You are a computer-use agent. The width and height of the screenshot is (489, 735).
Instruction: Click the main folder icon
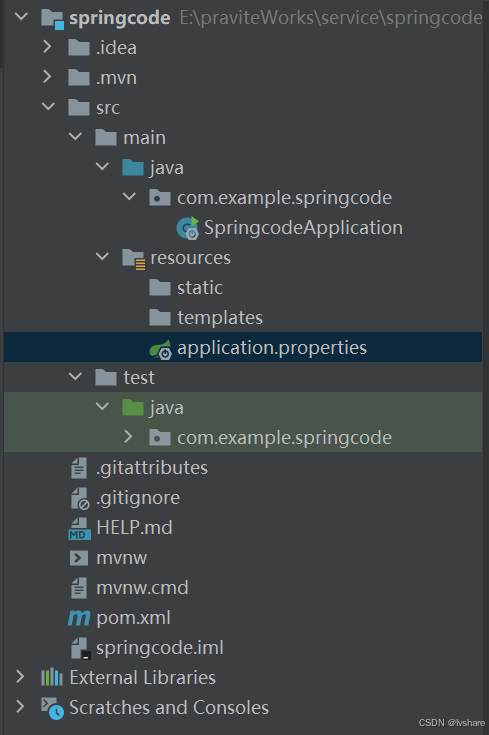(x=105, y=138)
